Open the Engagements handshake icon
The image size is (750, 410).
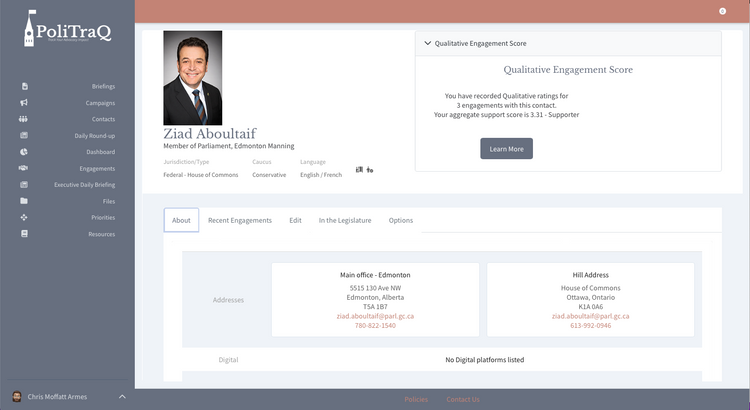[x=24, y=168]
